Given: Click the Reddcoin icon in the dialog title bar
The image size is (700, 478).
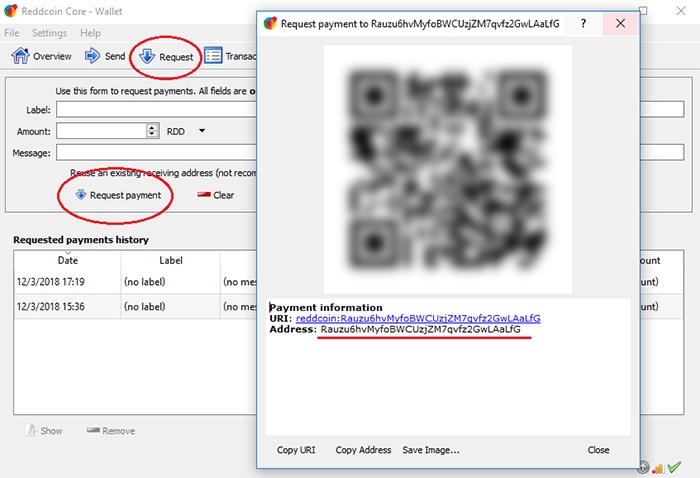Looking at the screenshot, I should click(270, 23).
